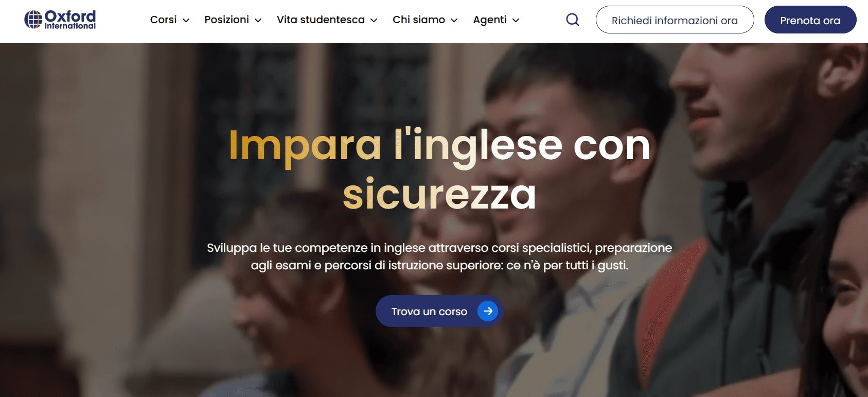Click the Sviluppa le tue competenze paragraph

pyautogui.click(x=439, y=256)
